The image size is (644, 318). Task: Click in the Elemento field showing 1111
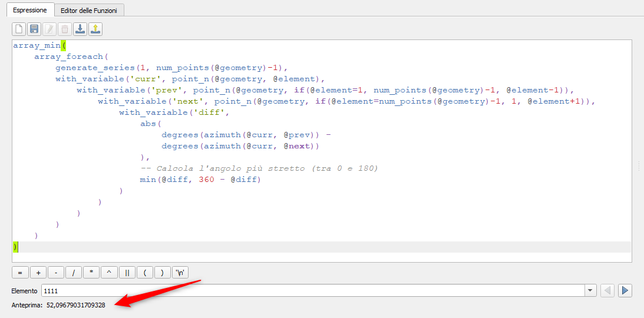point(312,290)
